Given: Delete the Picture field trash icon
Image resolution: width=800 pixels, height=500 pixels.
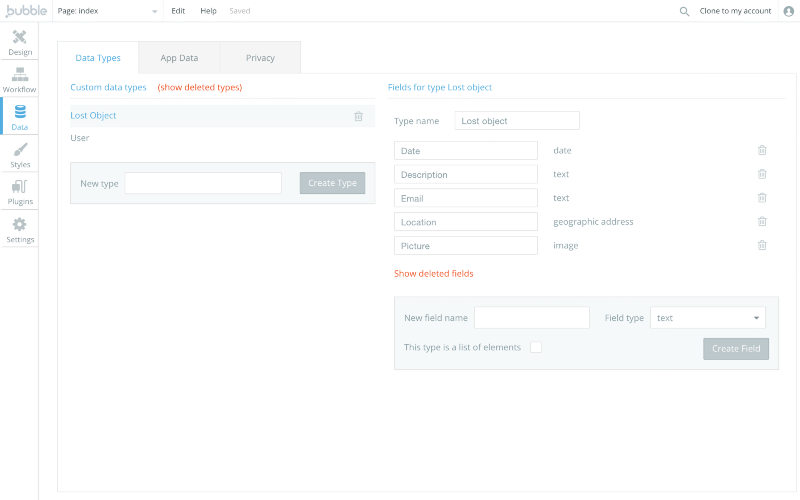Looking at the screenshot, I should 762,245.
